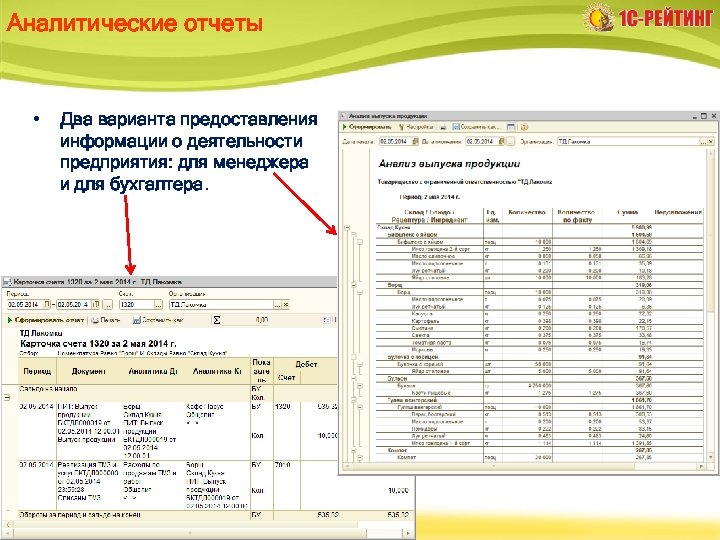The image size is (720, 540).
Task: Open help icon in the Анализ выпуска продукции toolbar
Action: tap(524, 127)
